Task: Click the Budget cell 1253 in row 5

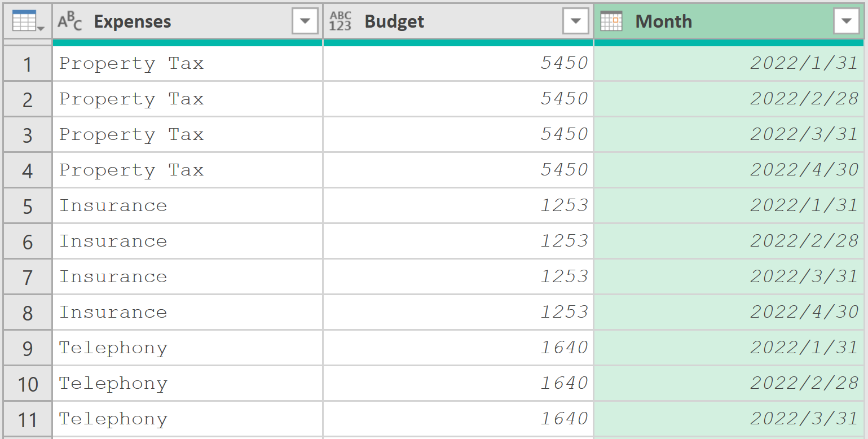Action: pos(459,206)
